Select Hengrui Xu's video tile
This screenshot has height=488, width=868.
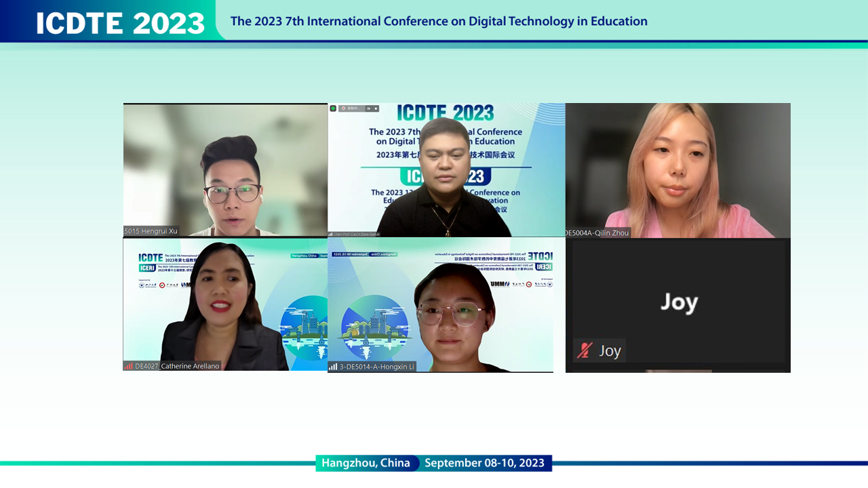coord(225,169)
